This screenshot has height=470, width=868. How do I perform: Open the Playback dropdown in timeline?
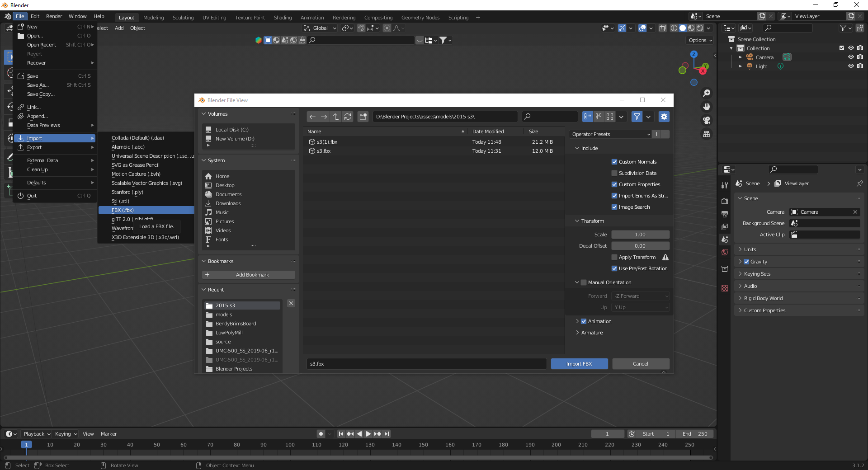click(x=37, y=434)
